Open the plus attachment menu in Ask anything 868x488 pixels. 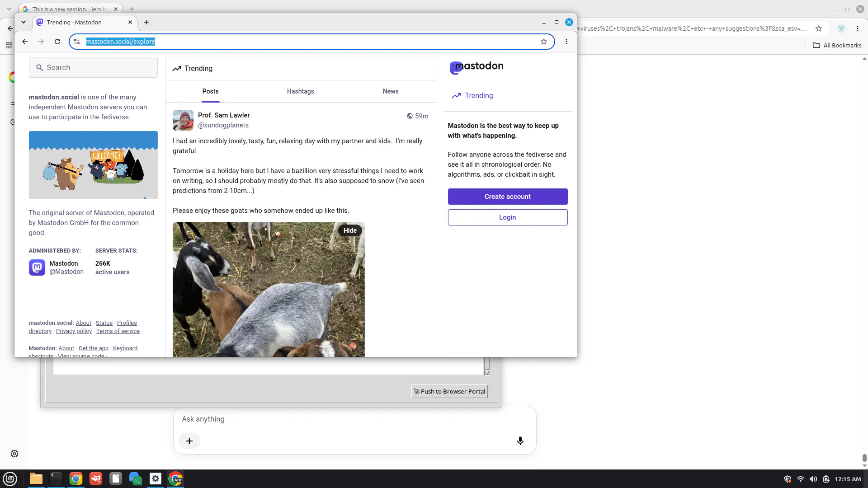tap(189, 441)
